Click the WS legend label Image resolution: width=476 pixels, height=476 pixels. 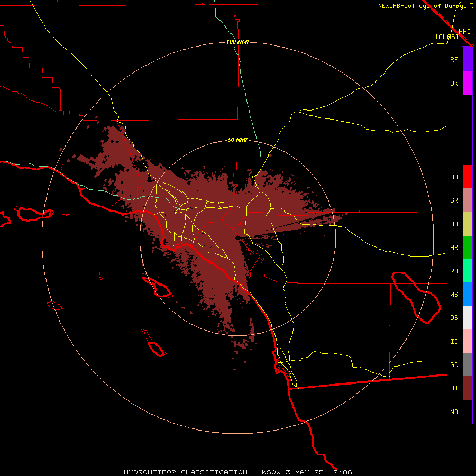[x=454, y=295]
